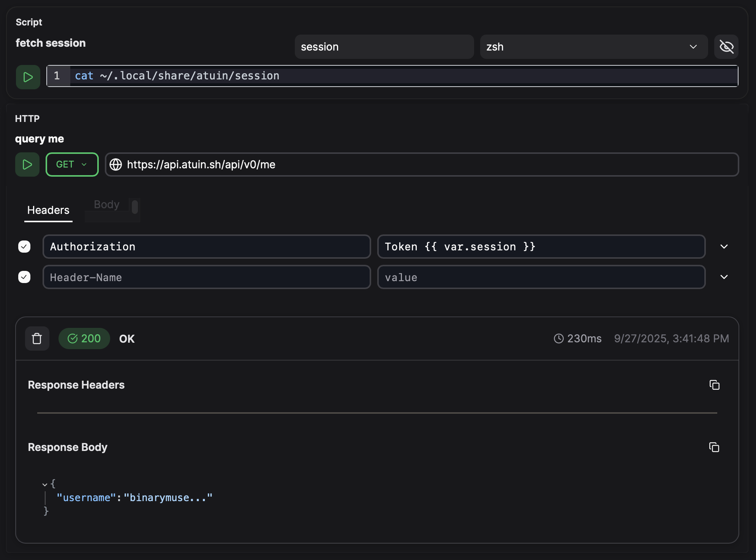Open the zsh interpreter dropdown
The width and height of the screenshot is (756, 560).
pyautogui.click(x=593, y=47)
